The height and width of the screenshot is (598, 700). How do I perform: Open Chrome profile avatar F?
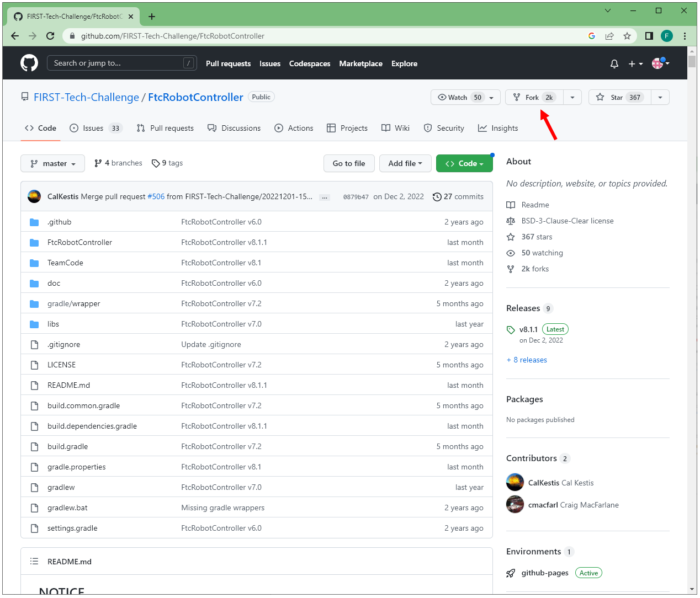point(667,36)
